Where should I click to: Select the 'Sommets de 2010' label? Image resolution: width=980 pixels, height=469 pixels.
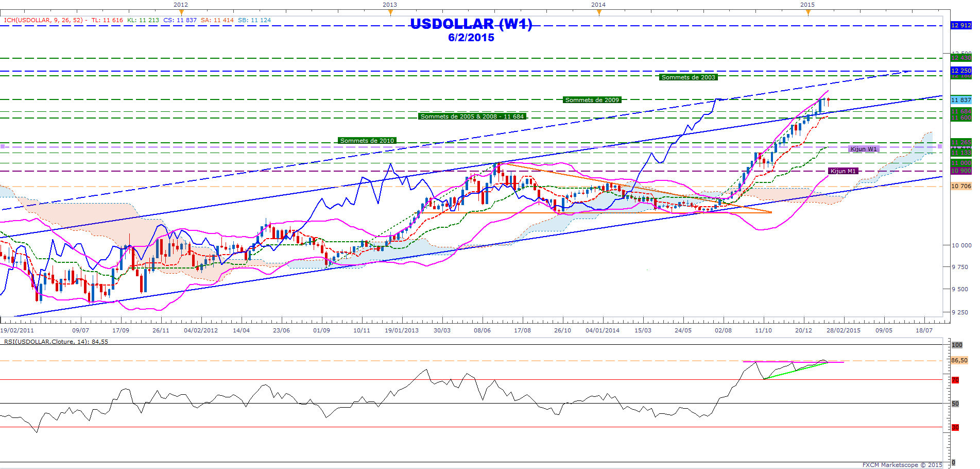pos(367,141)
